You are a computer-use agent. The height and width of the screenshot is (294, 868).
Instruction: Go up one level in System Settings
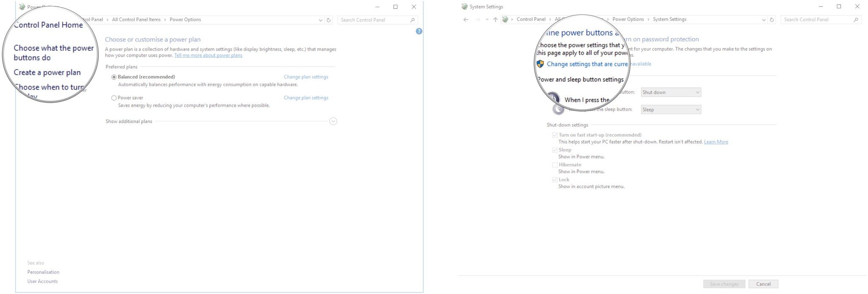(x=495, y=20)
